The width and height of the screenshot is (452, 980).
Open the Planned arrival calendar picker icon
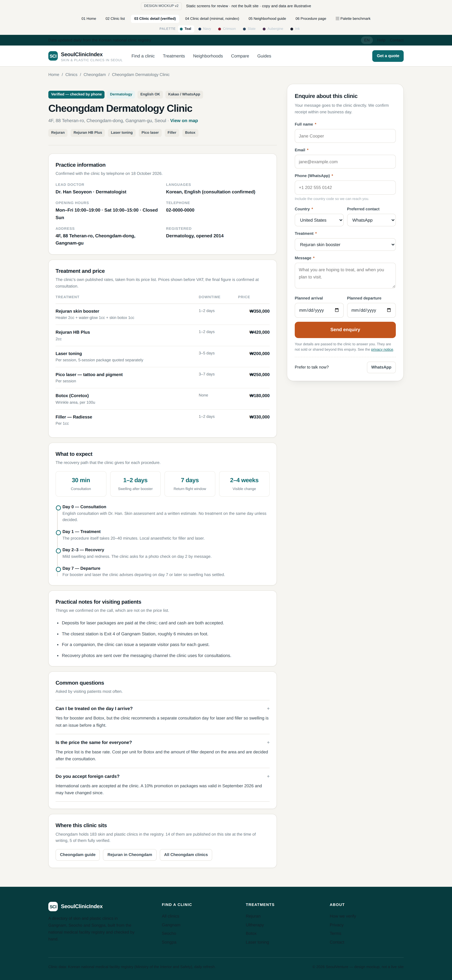coord(337,310)
